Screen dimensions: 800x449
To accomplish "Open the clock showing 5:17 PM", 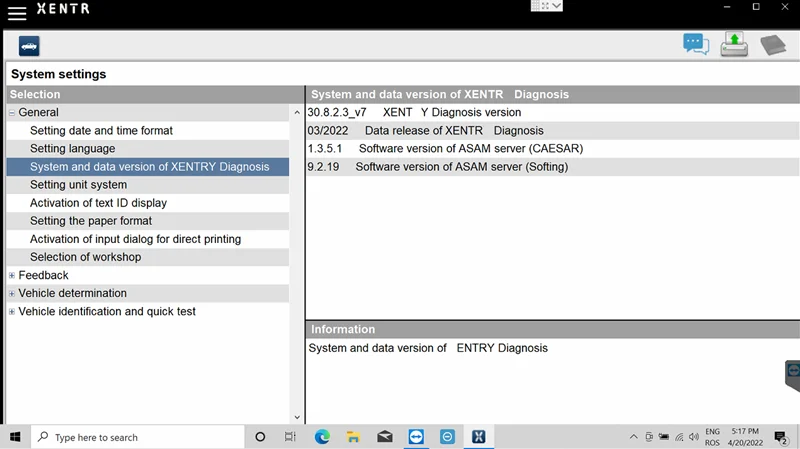I will click(x=745, y=437).
